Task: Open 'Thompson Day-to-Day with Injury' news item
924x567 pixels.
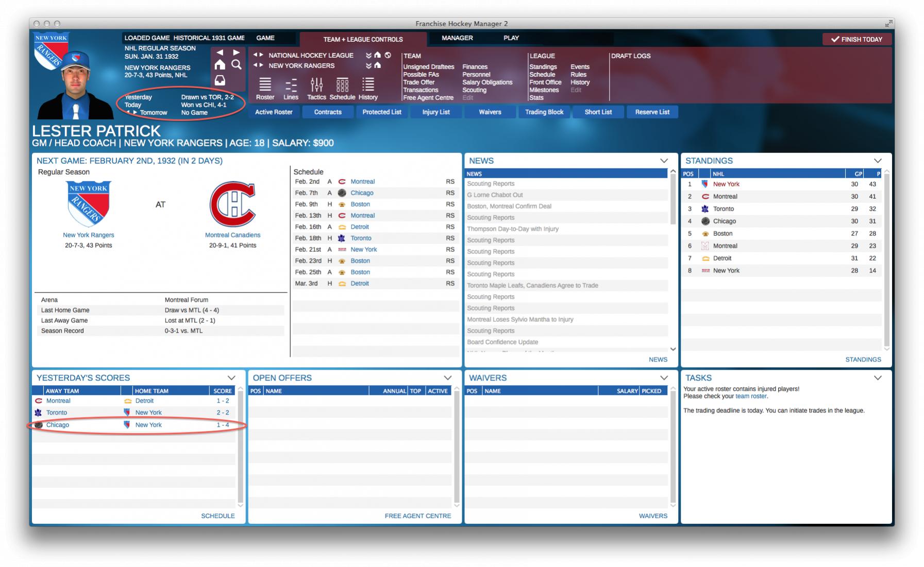Action: [x=567, y=229]
